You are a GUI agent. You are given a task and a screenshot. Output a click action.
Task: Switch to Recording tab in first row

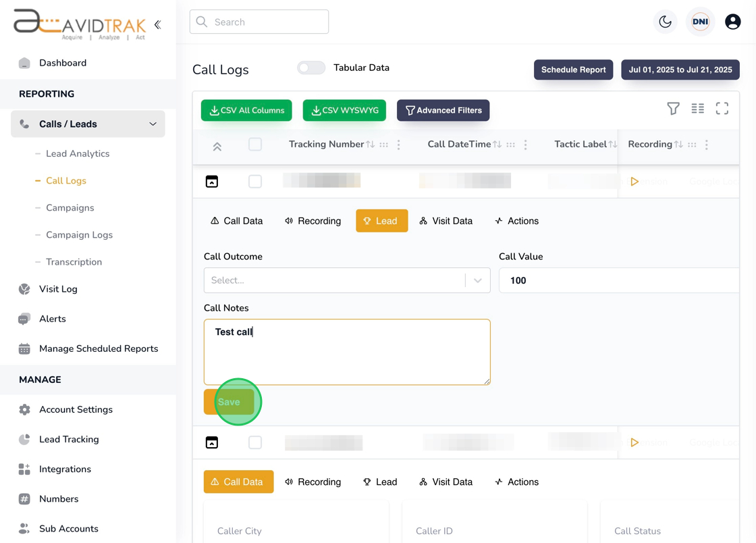tap(313, 221)
